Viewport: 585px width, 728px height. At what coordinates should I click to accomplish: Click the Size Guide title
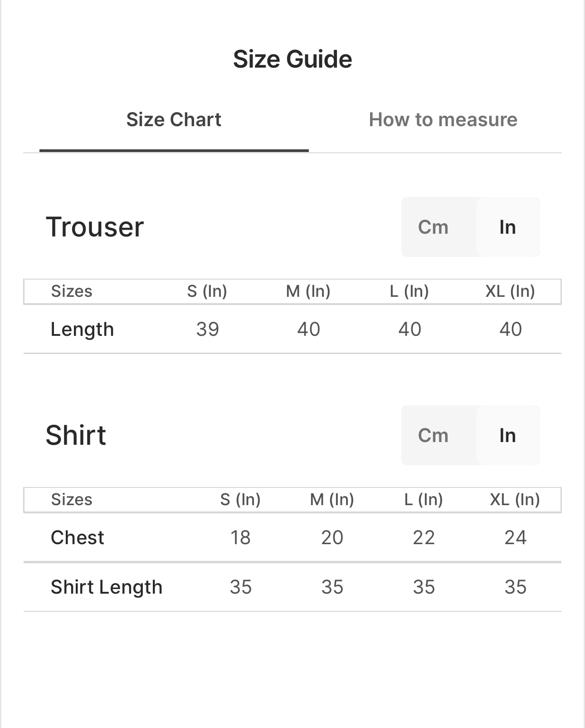pyautogui.click(x=292, y=59)
